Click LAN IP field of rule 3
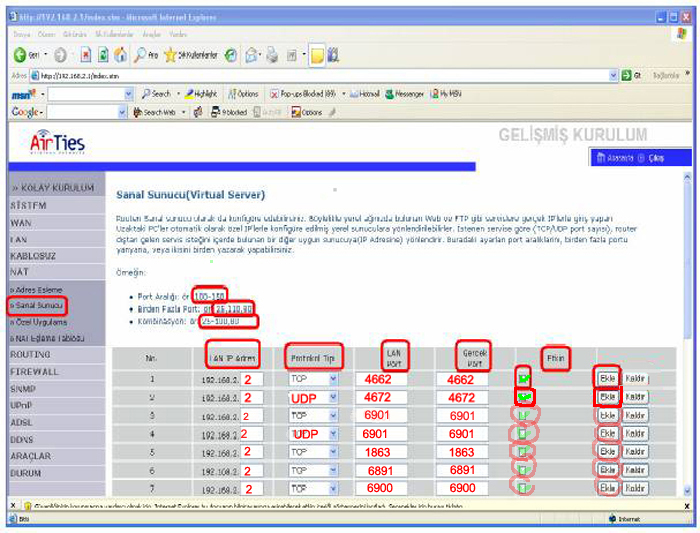Image resolution: width=700 pixels, height=533 pixels. point(251,416)
